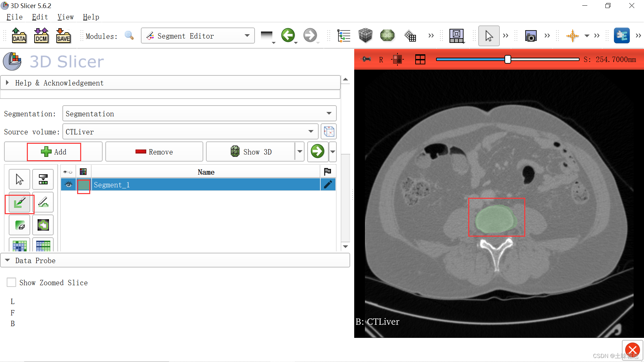Toggle slice view pin icon

pos(366,59)
